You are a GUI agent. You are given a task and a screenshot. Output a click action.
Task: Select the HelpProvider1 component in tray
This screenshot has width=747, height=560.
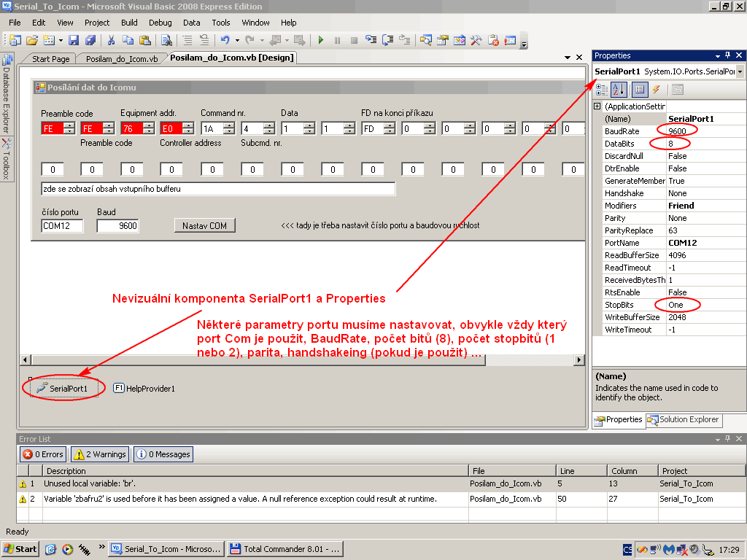point(144,389)
